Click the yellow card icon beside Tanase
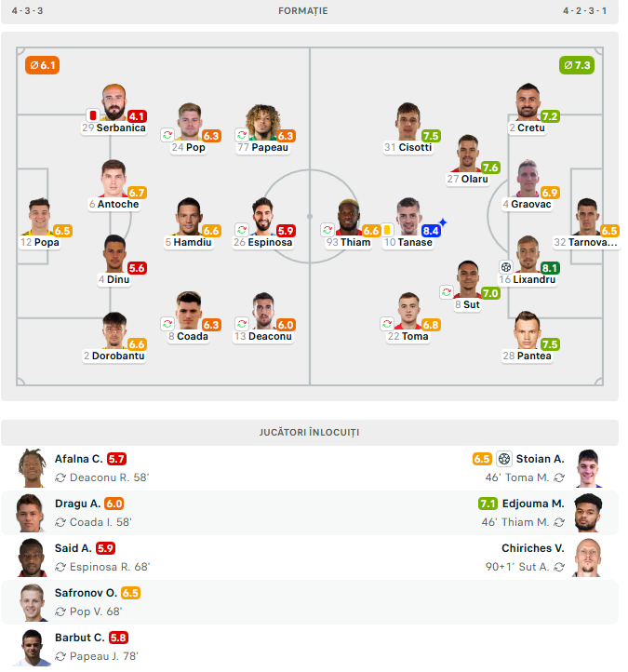Viewport: 628px width, 672px height. tap(387, 230)
